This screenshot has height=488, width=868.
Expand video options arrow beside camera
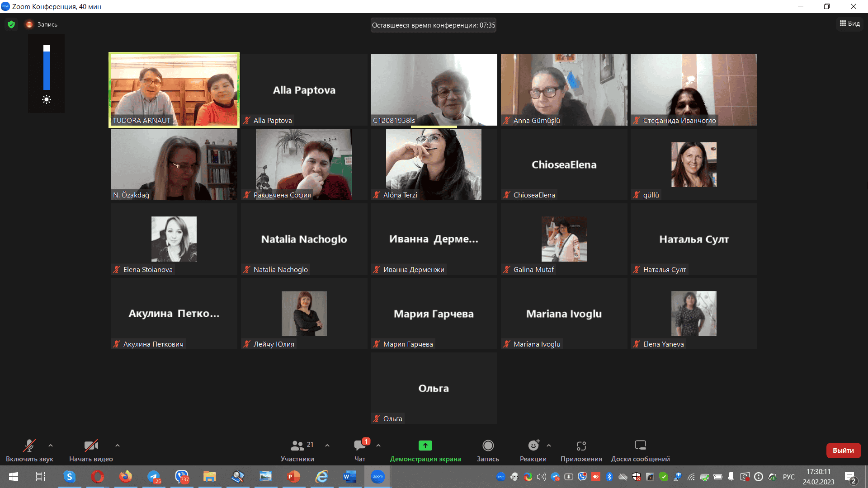point(118,446)
